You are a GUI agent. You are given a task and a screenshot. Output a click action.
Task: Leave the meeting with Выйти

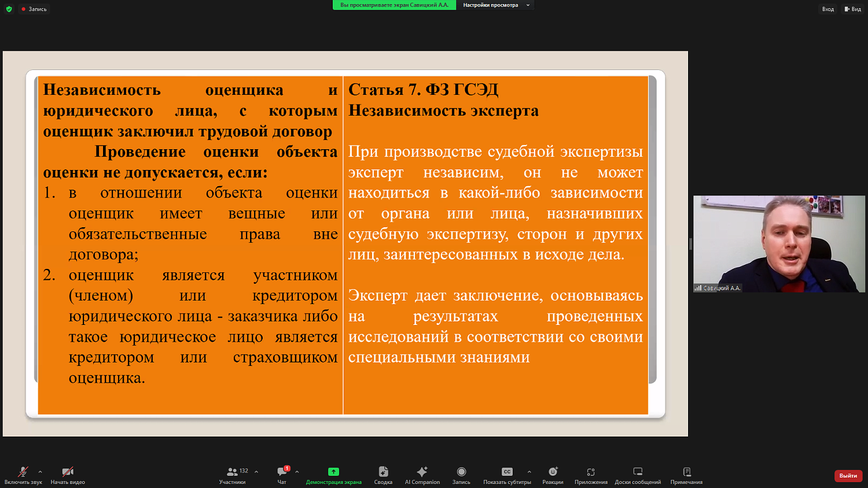[847, 475]
